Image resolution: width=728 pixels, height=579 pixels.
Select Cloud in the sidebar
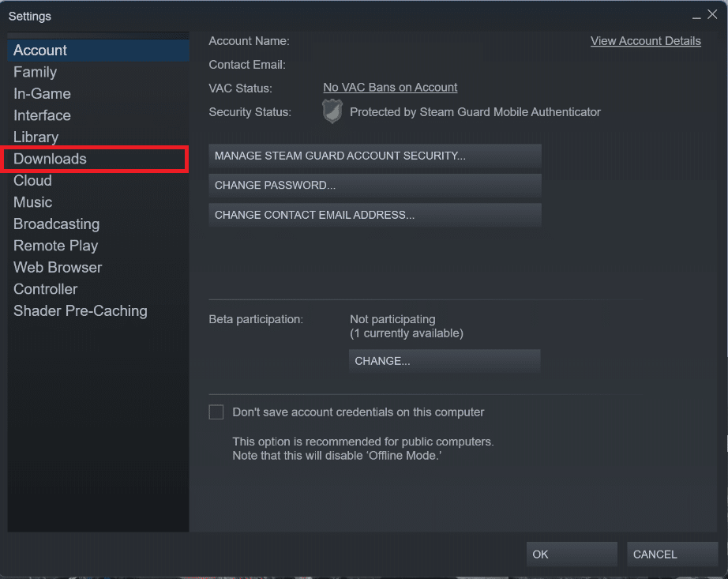point(98,181)
